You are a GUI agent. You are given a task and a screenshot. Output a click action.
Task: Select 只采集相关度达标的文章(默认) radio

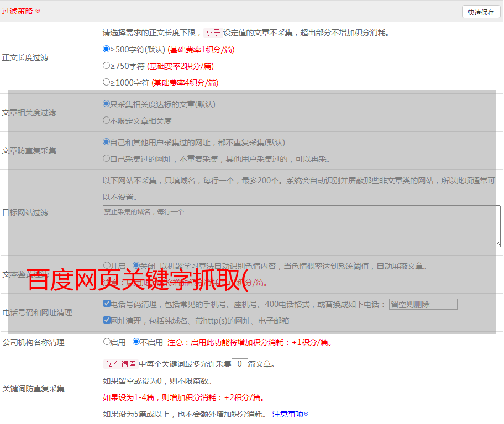106,104
